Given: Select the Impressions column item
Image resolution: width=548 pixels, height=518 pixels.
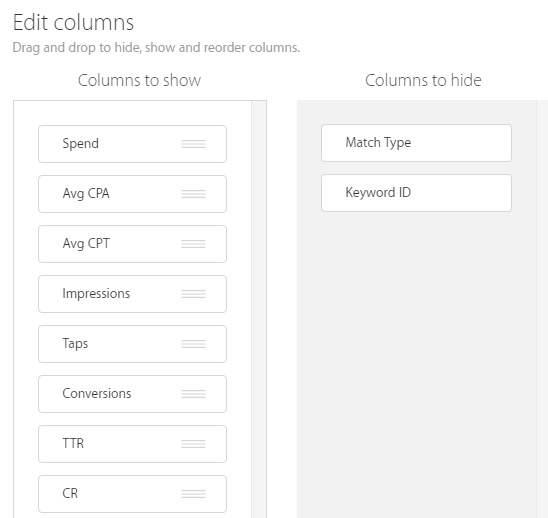Looking at the screenshot, I should (132, 294).
